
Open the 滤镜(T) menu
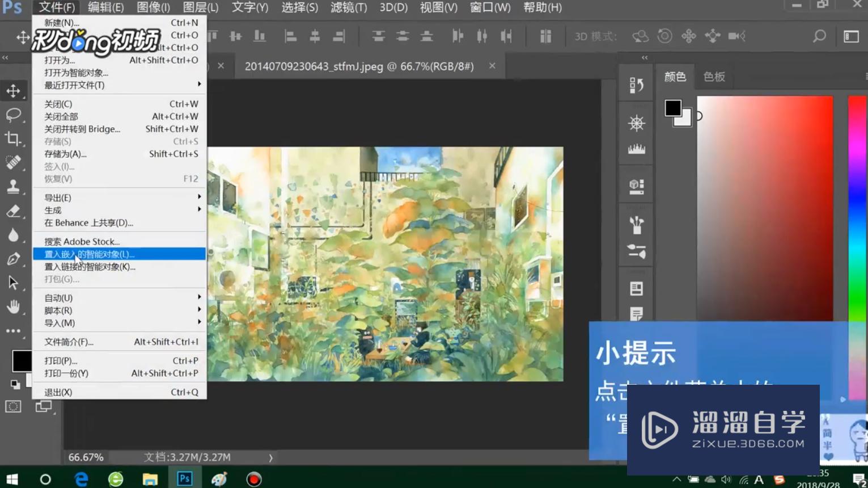(349, 7)
